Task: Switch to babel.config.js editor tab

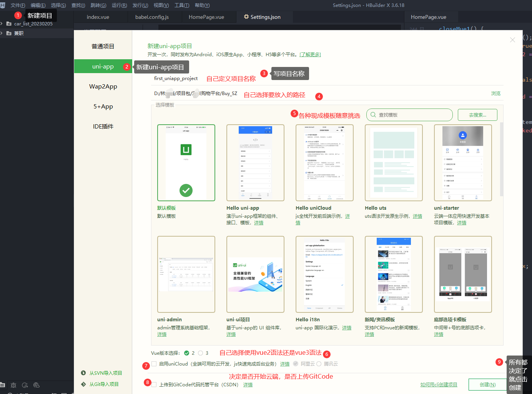Action: (152, 17)
